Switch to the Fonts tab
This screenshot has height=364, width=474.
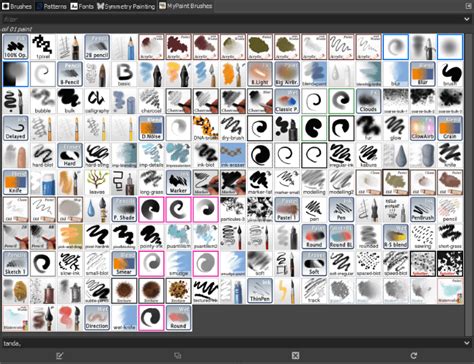82,6
